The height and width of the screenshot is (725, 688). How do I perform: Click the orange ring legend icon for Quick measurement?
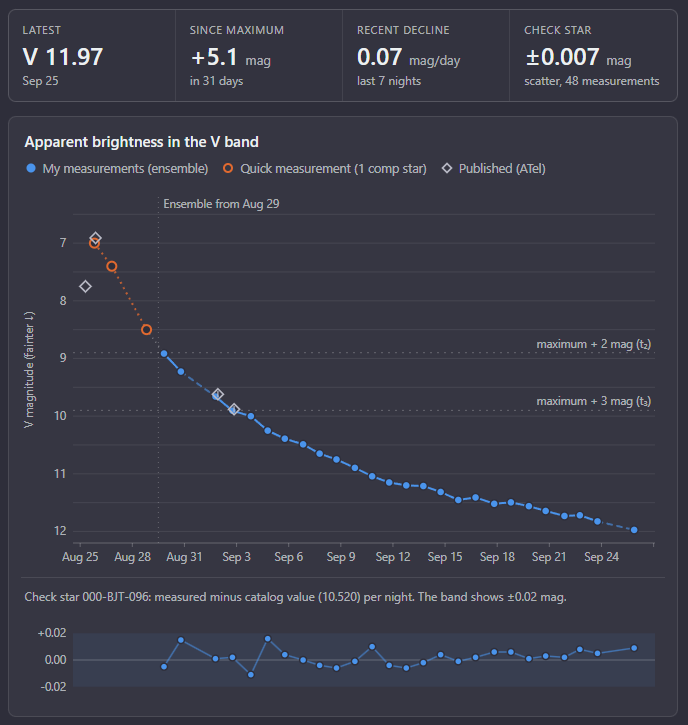[x=228, y=168]
